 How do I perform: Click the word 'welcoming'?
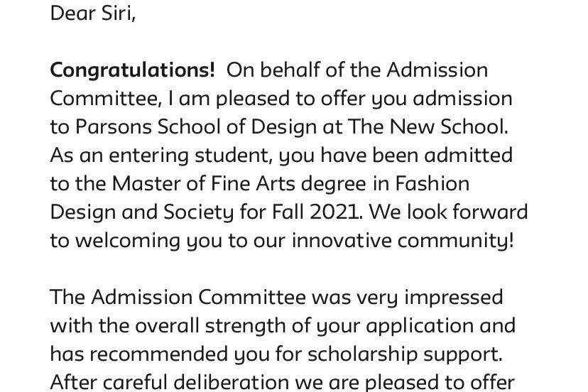point(128,242)
